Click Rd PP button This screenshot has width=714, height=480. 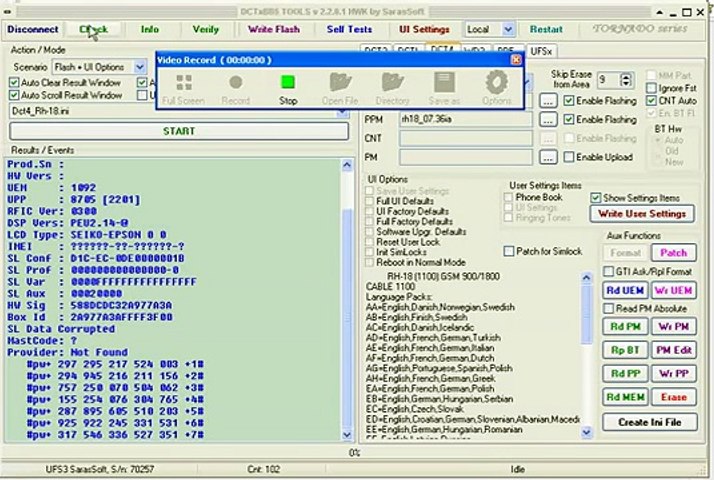coord(625,374)
